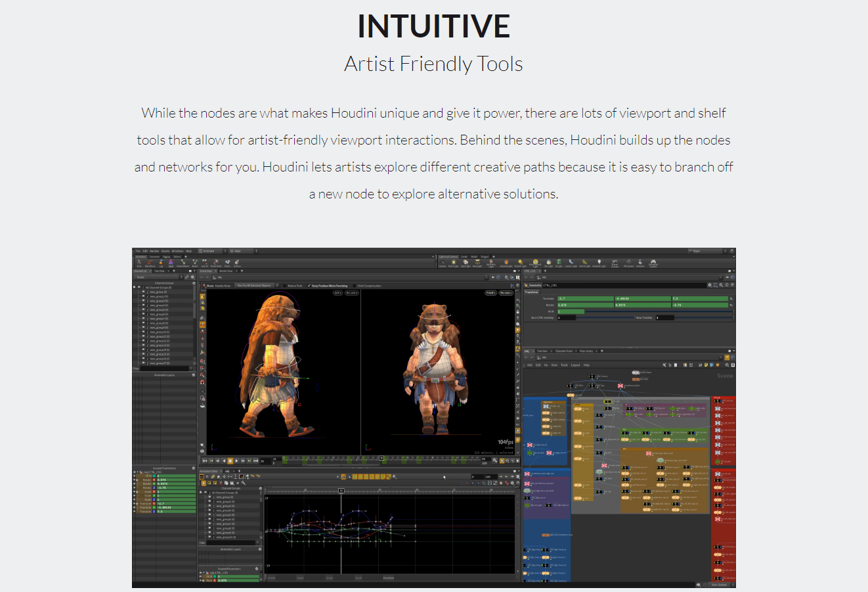Viewport: 868px width, 592px height.
Task: Enable the Child Compensation checkbox
Action: (354, 286)
